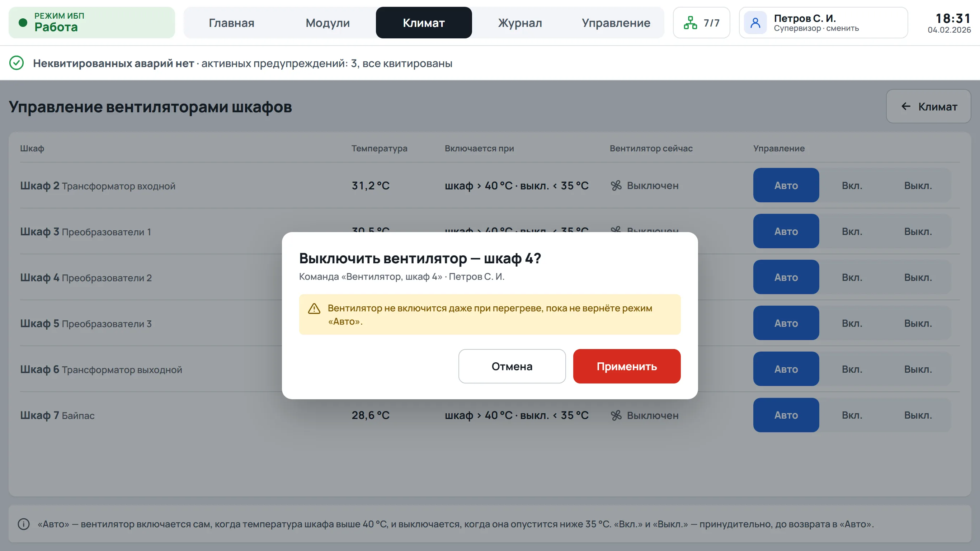Viewport: 980px width, 551px height.
Task: Switch to the Модули tab
Action: tap(328, 23)
